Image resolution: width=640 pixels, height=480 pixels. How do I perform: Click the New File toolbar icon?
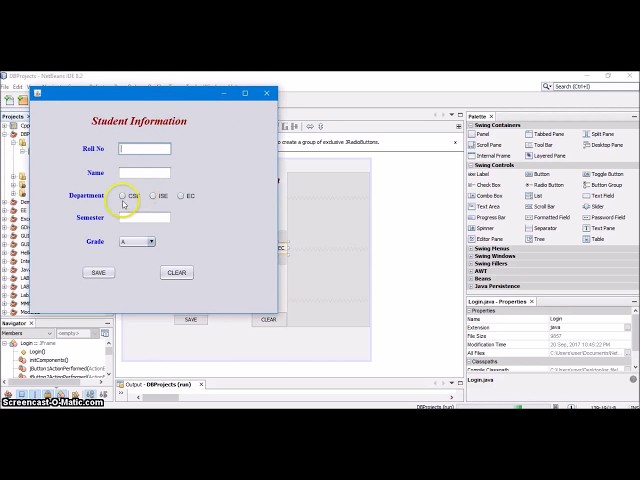point(9,100)
